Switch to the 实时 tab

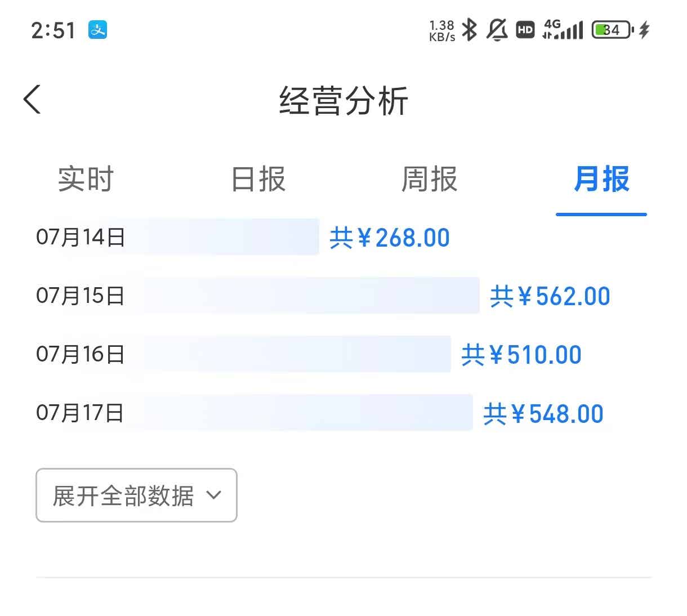tap(86, 180)
